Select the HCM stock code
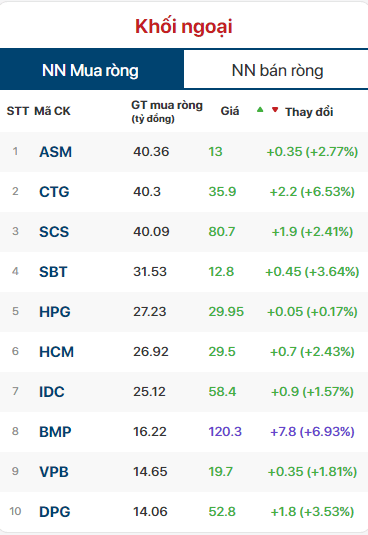This screenshot has width=368, height=535. [x=56, y=352]
